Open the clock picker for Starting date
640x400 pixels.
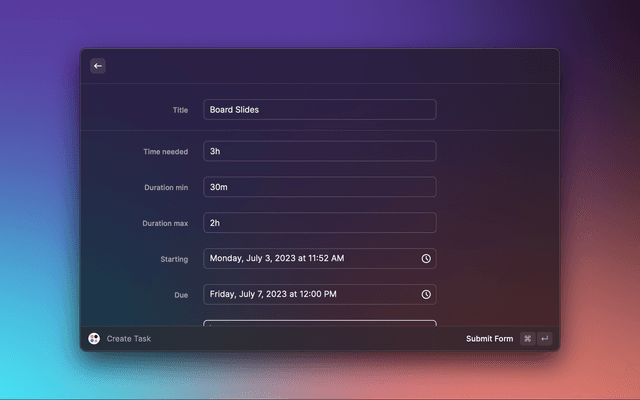pyautogui.click(x=426, y=259)
